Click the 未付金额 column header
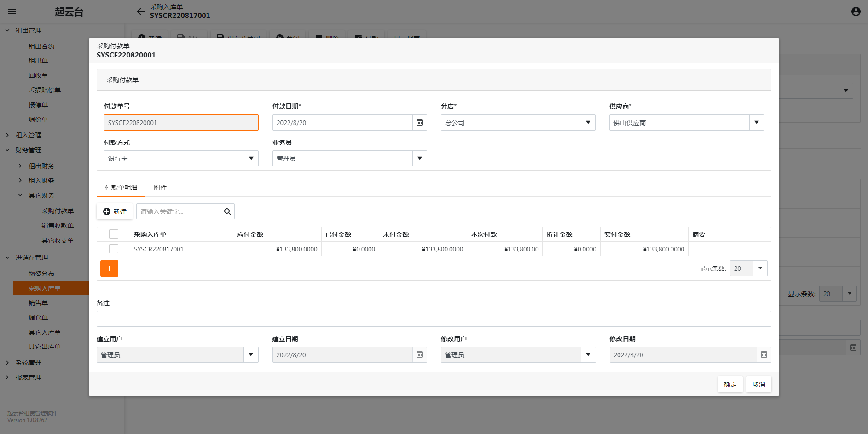Screen dimensions: 868x434 423,234
